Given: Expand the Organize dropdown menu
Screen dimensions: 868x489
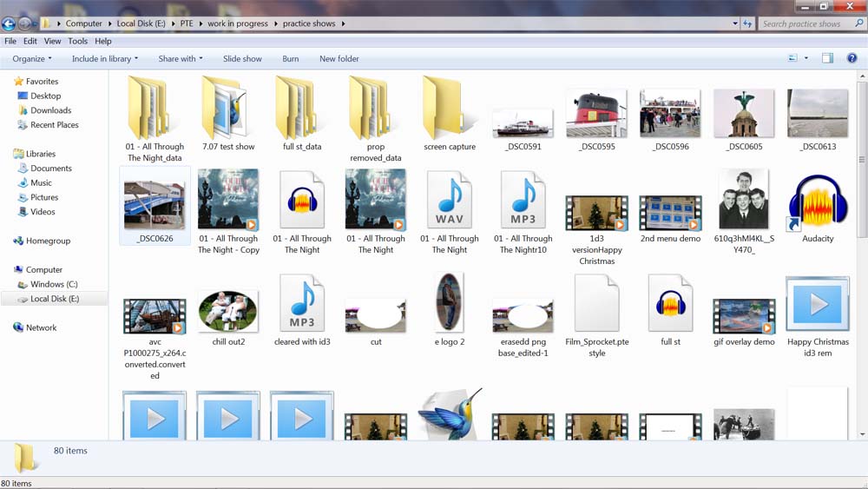Looking at the screenshot, I should pyautogui.click(x=32, y=59).
